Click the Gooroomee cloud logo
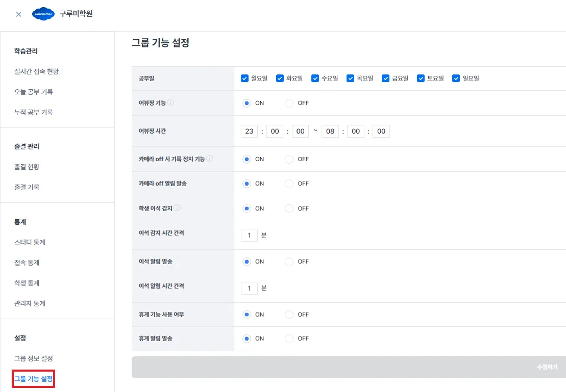The image size is (566, 392). tap(43, 14)
